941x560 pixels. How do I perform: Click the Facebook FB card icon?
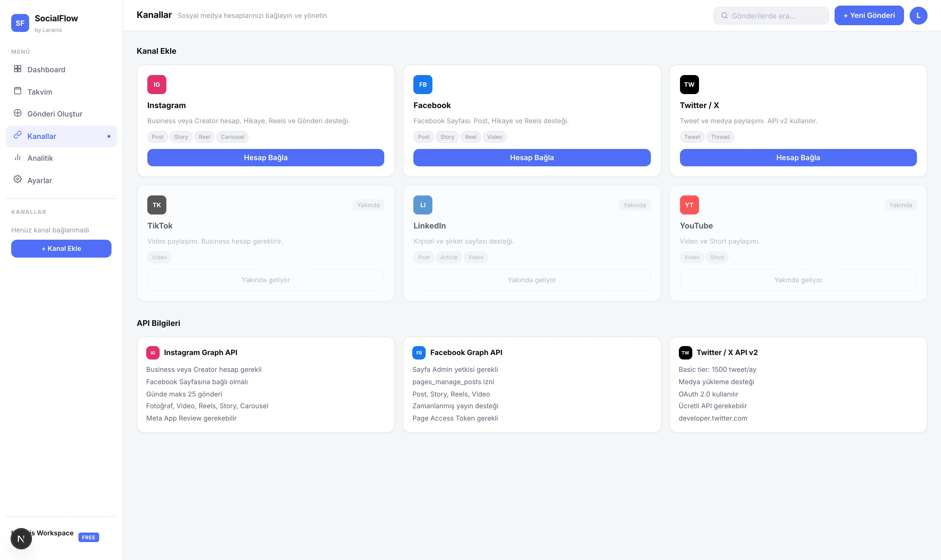click(x=423, y=85)
